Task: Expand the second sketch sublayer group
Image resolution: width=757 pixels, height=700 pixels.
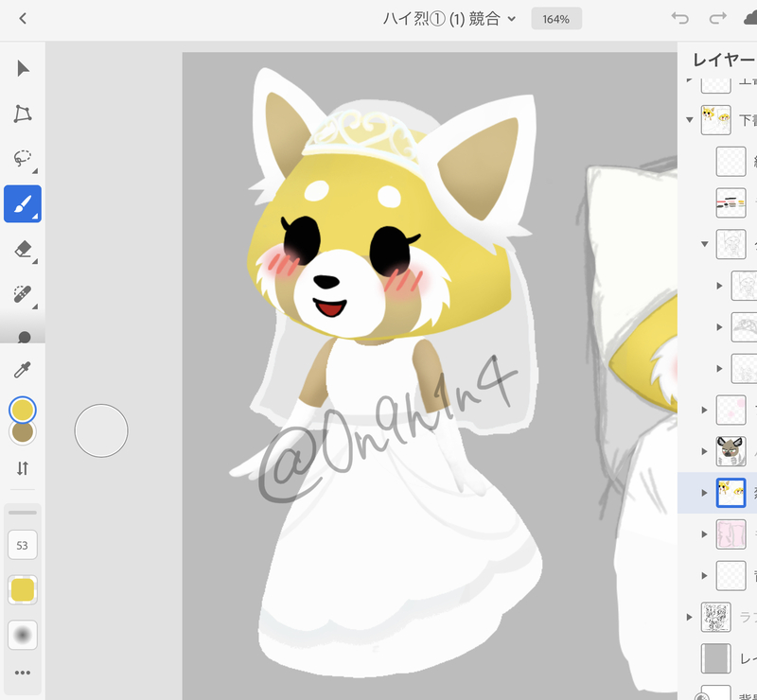Action: [x=719, y=327]
